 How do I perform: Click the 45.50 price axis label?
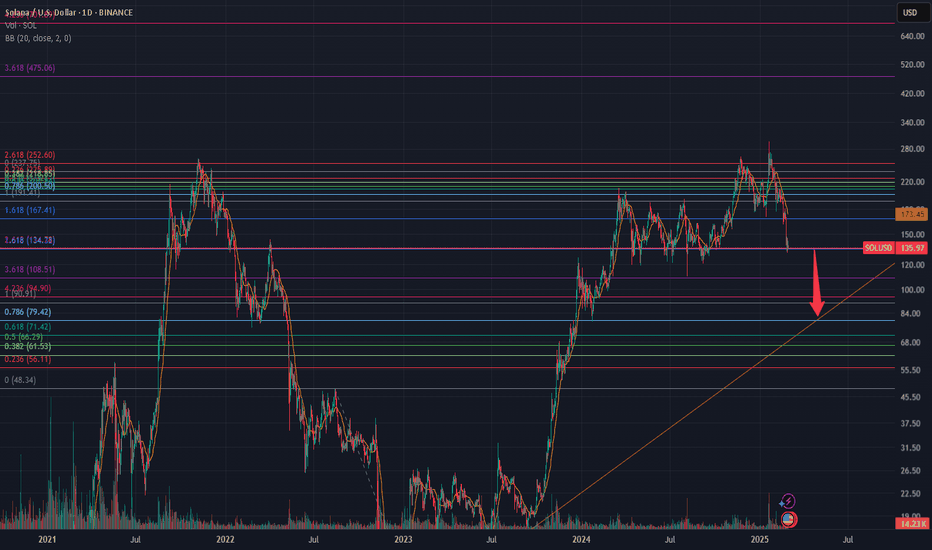[912, 397]
